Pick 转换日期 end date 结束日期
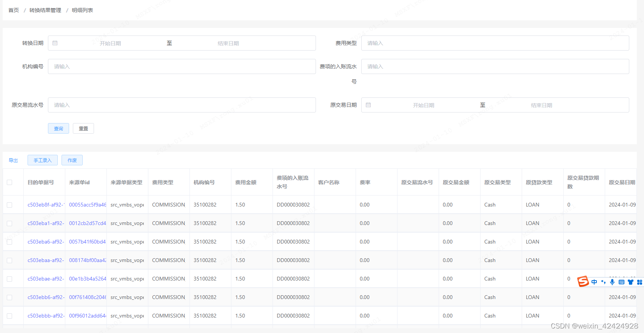 [228, 43]
